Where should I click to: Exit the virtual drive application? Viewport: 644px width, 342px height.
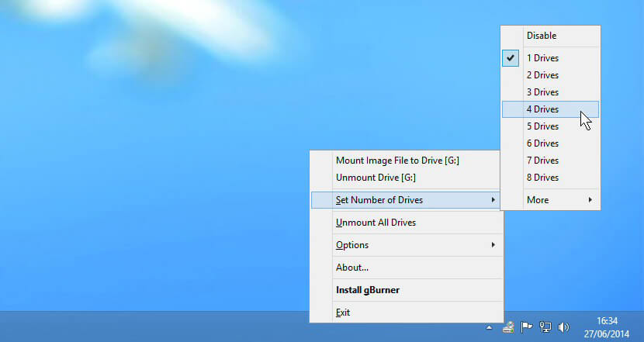pos(343,313)
